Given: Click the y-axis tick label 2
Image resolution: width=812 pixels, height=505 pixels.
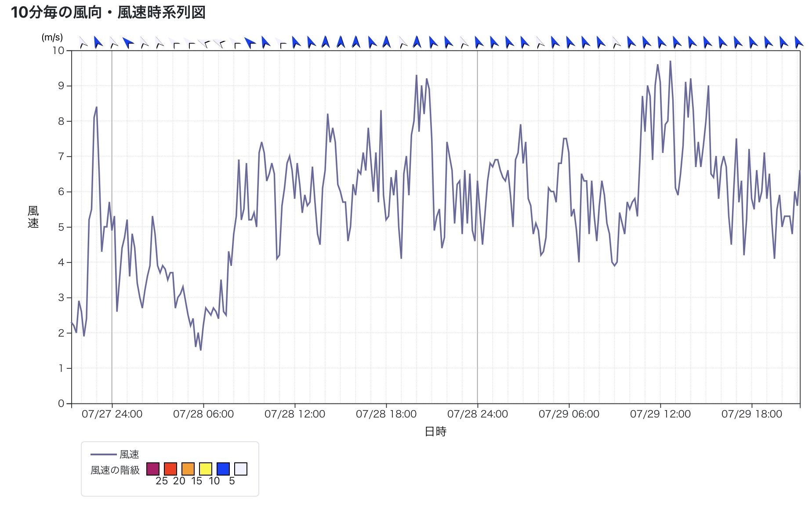Looking at the screenshot, I should coord(62,333).
